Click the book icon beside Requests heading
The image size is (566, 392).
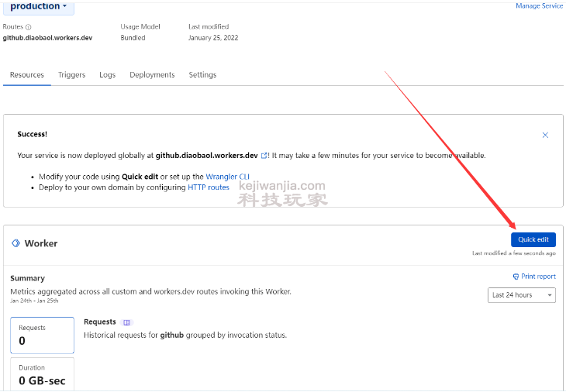tap(127, 322)
